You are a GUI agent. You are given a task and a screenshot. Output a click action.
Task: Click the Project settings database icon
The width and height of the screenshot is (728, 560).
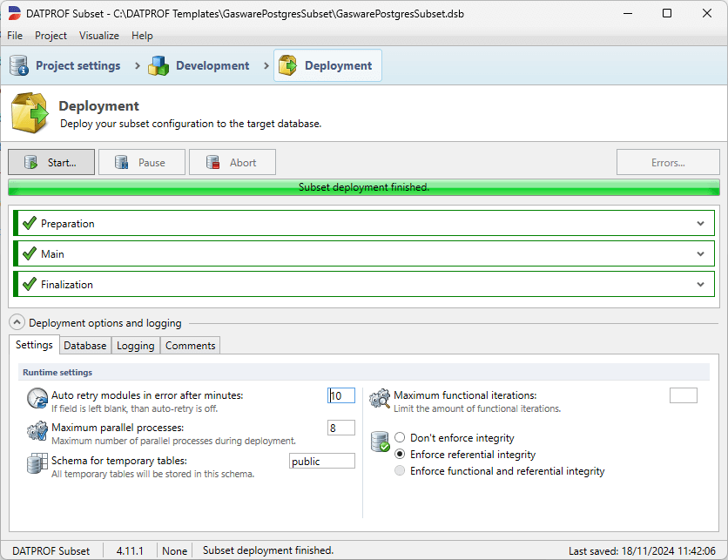click(x=18, y=64)
